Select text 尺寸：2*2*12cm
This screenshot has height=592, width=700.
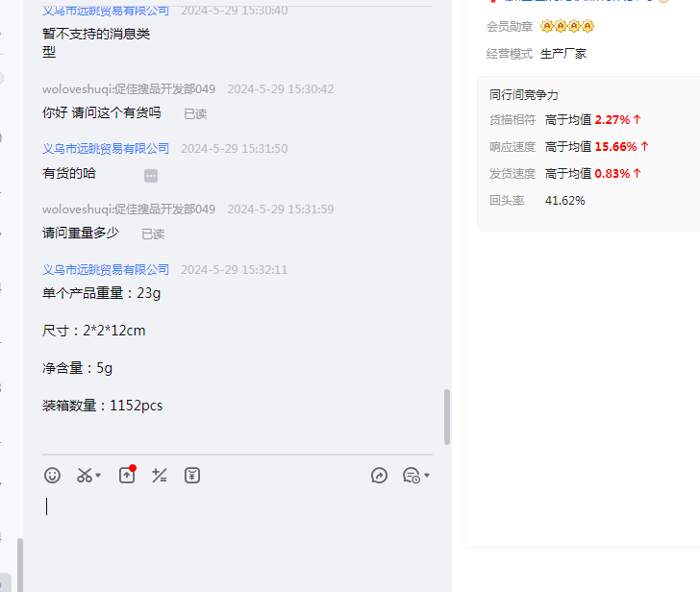tap(94, 331)
